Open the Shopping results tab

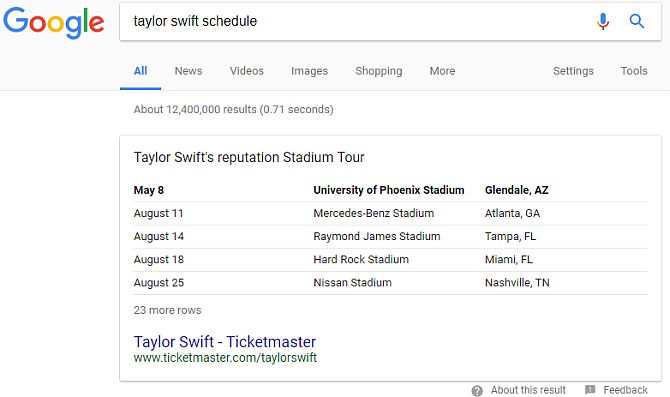click(379, 71)
